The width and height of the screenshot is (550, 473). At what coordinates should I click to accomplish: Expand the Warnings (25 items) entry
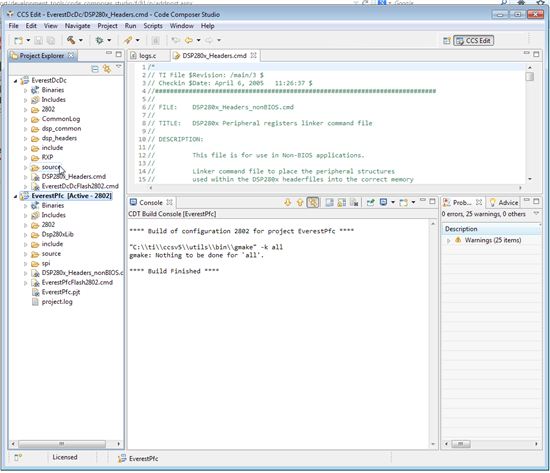click(448, 241)
